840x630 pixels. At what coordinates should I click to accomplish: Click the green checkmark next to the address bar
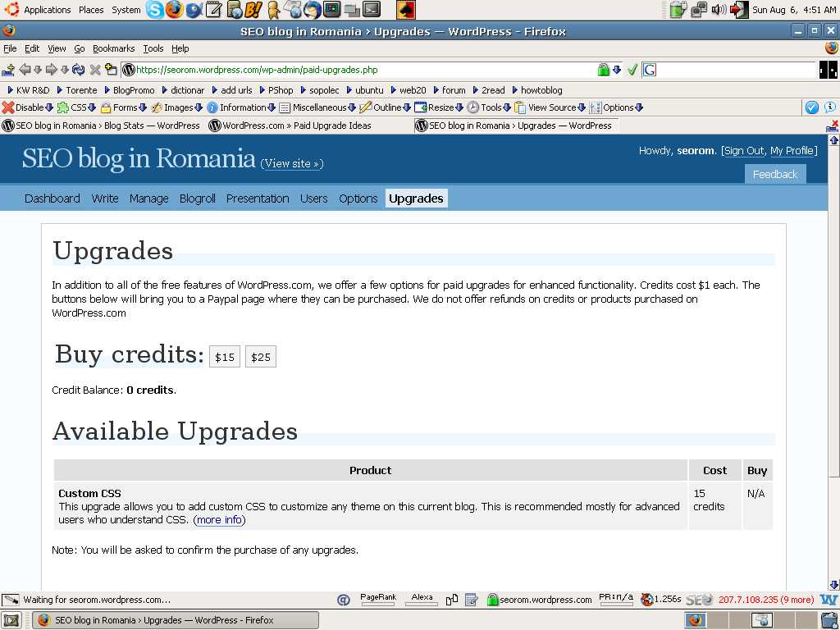point(632,70)
